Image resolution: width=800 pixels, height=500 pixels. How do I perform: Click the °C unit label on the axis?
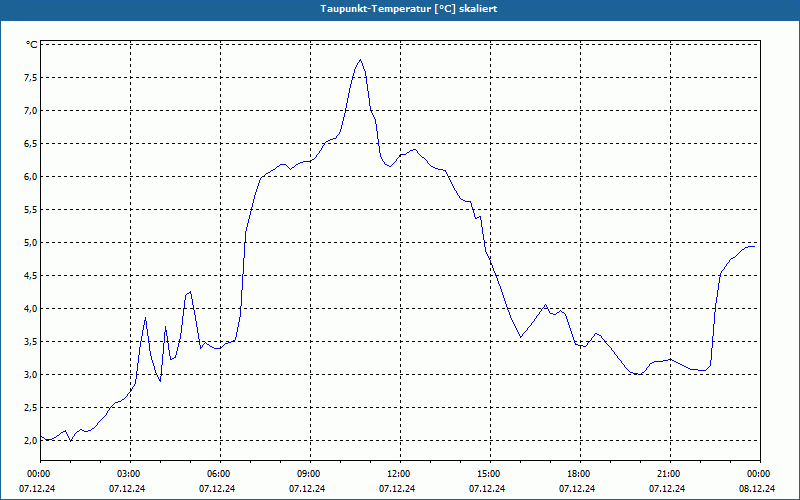click(x=32, y=45)
